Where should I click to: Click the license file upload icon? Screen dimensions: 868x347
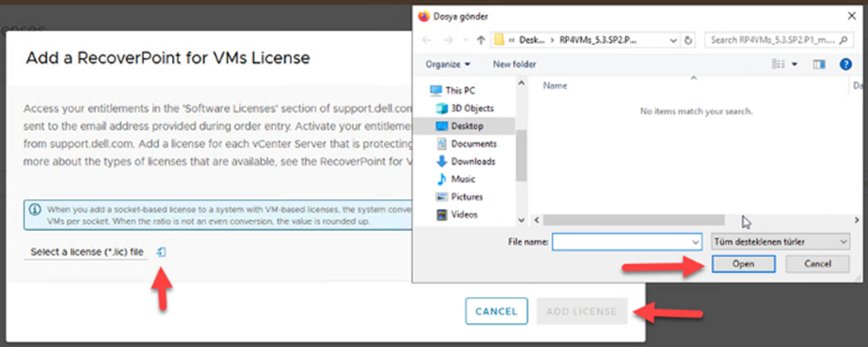[x=161, y=252]
